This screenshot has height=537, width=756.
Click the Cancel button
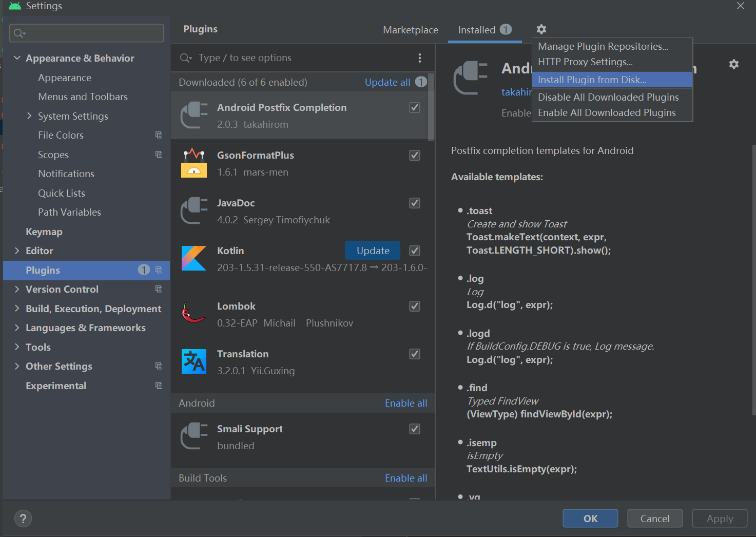(x=655, y=519)
